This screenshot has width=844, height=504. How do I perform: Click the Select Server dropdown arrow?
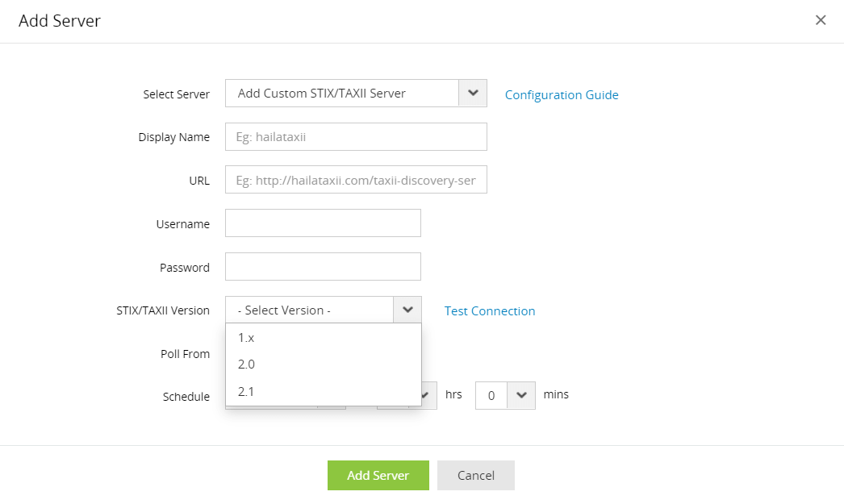(x=473, y=94)
